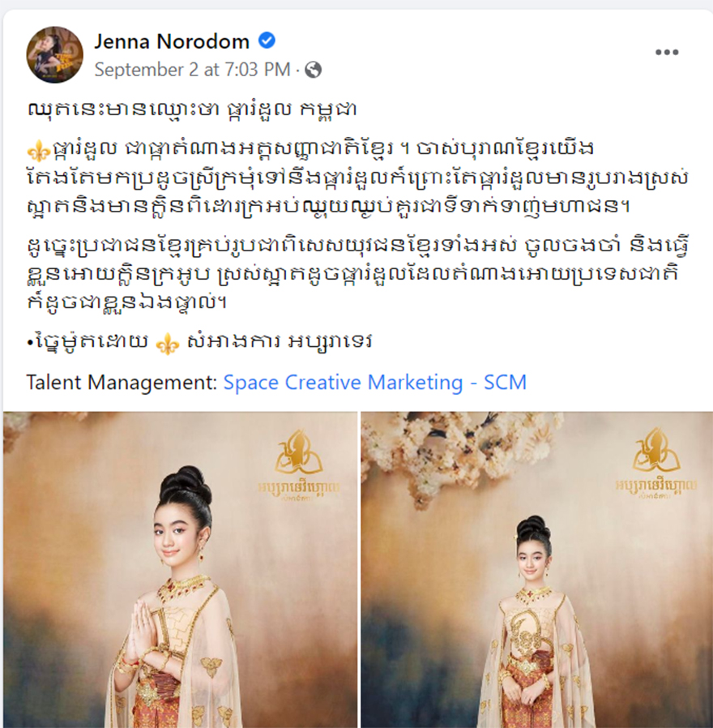
Task: Click fleur-de-lis emoji starting second paragraph
Action: [39, 150]
